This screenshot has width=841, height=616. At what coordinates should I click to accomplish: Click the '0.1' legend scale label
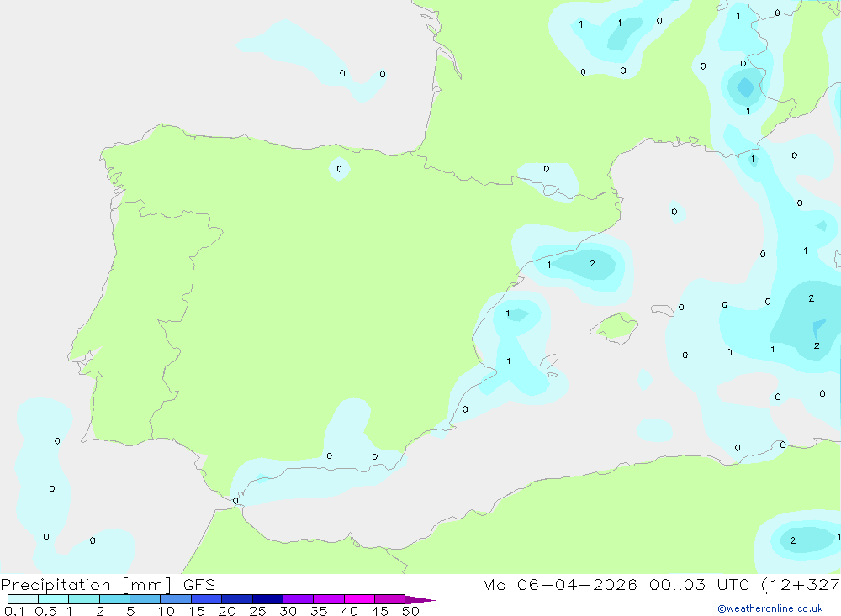[14, 611]
